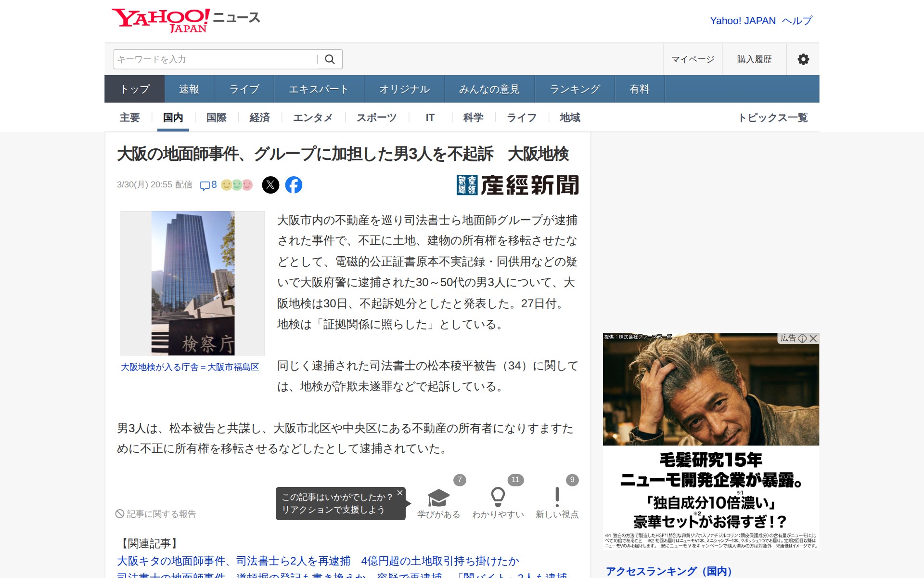
Task: Select スポーツ category
Action: click(376, 118)
